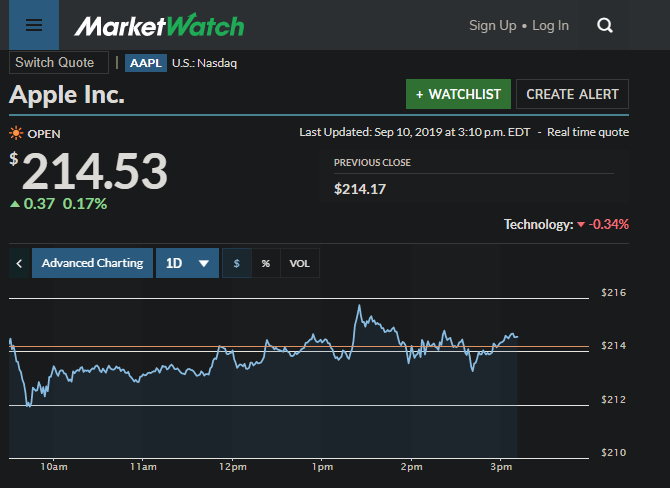The height and width of the screenshot is (488, 670).
Task: Expand the 1D time range dropdown
Action: [x=188, y=263]
